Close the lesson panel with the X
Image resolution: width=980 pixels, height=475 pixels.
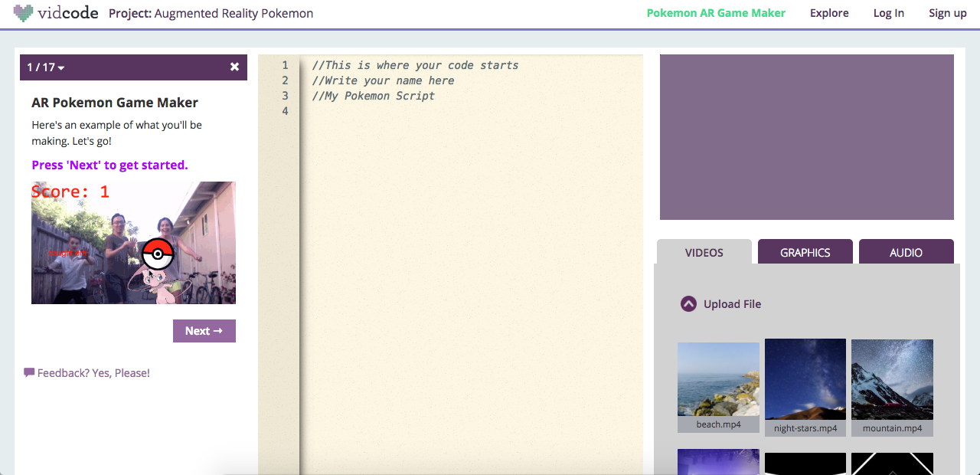pos(234,67)
